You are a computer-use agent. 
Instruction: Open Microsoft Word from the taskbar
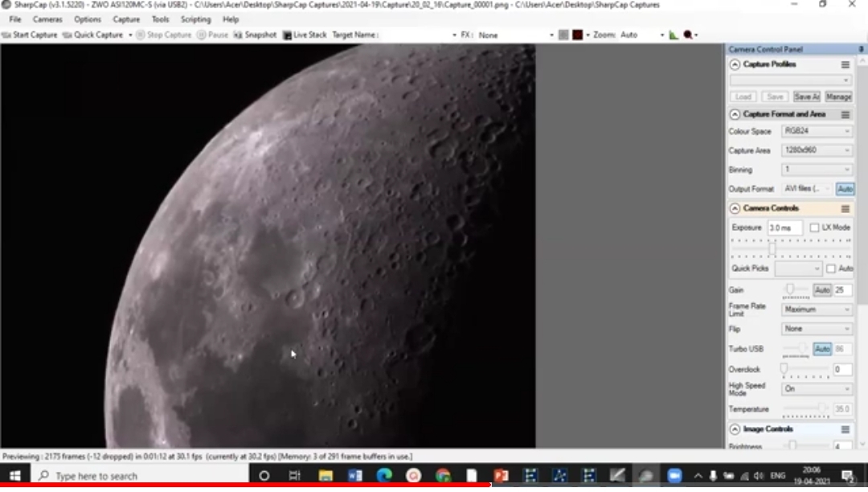tap(355, 476)
